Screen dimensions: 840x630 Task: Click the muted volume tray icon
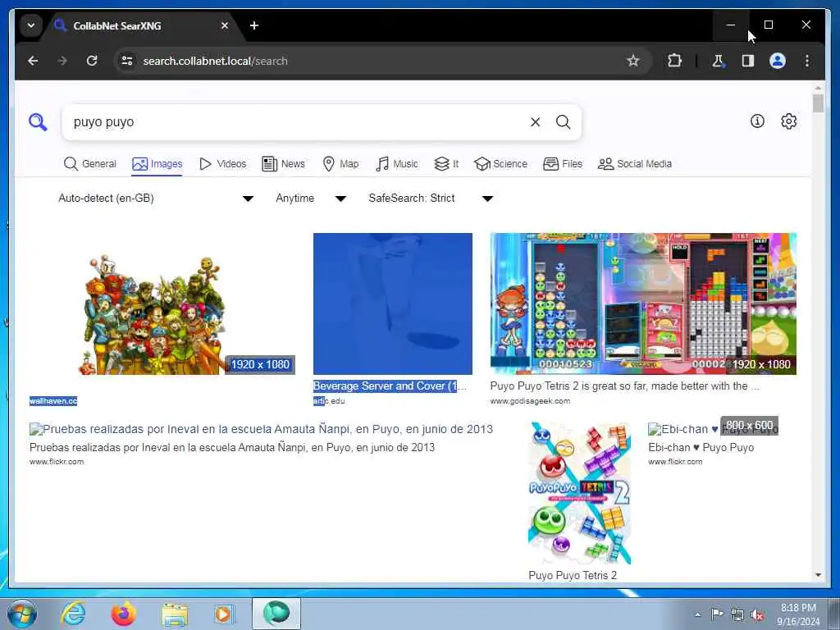757,615
